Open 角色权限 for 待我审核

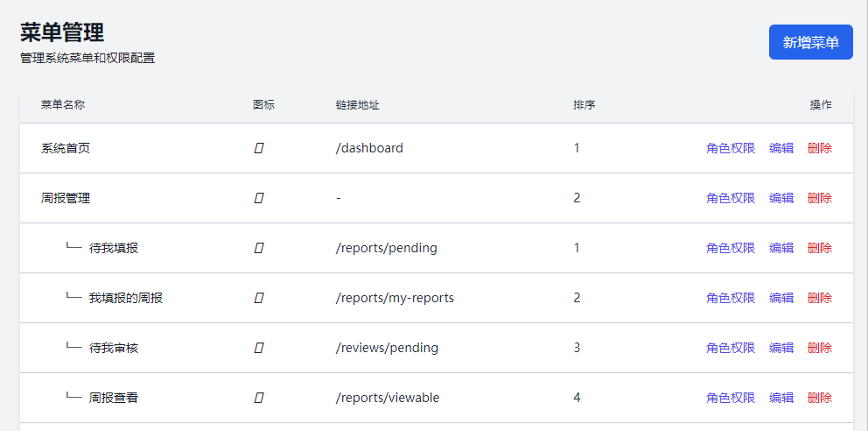click(x=730, y=348)
